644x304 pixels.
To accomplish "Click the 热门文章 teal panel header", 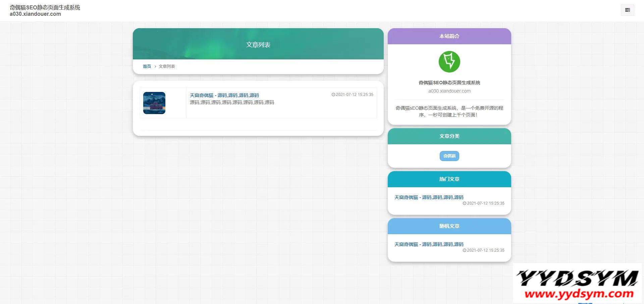I will (449, 179).
